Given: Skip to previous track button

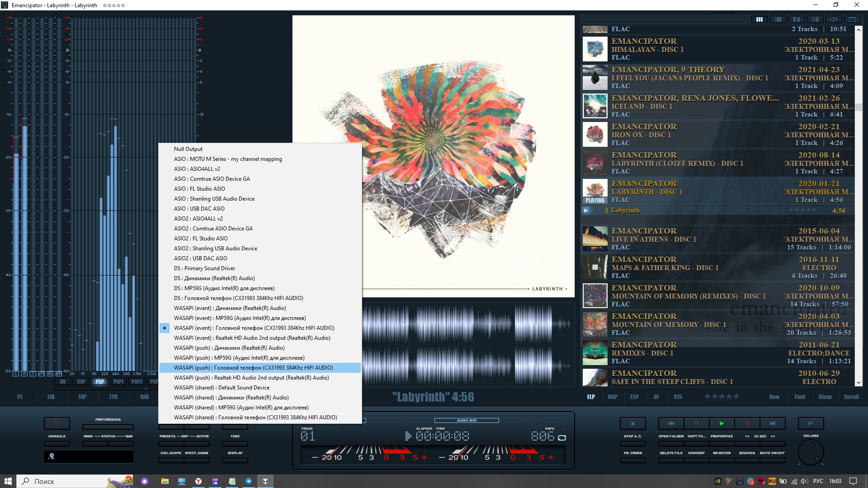Looking at the screenshot, I should (x=671, y=423).
